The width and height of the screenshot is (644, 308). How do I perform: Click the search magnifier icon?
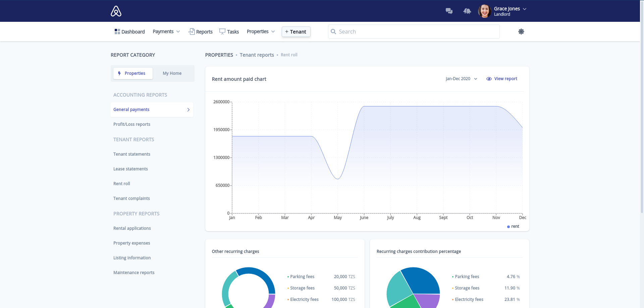(333, 32)
